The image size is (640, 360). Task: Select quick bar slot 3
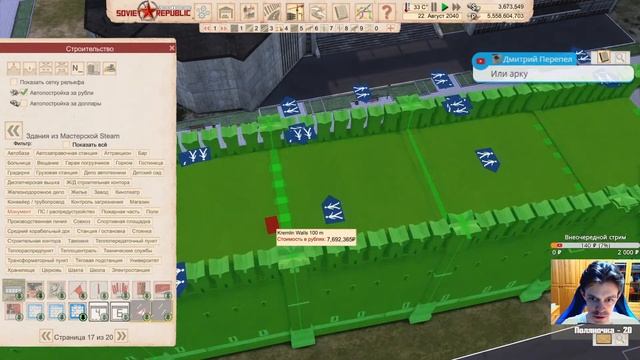pyautogui.click(x=267, y=28)
